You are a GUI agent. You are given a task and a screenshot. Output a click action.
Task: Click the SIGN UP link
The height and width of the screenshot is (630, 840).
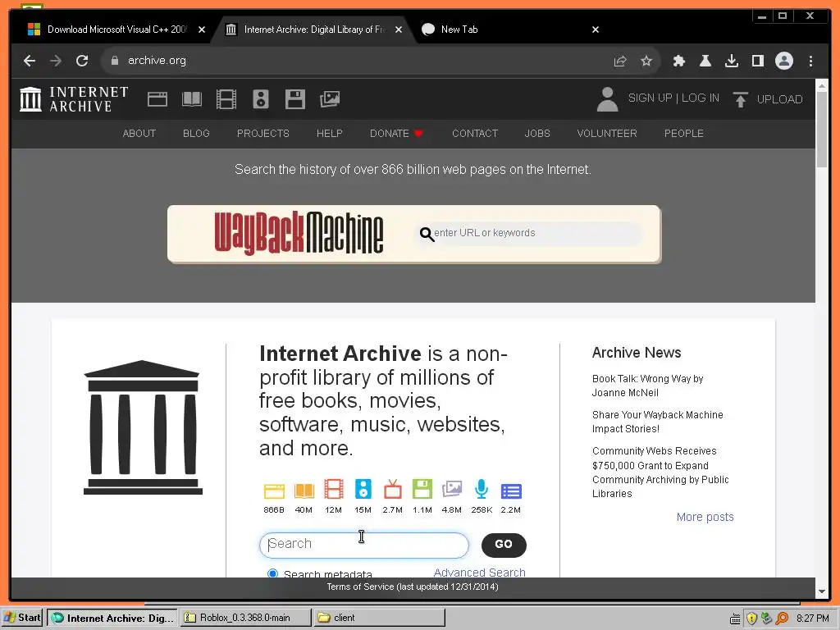coord(650,98)
